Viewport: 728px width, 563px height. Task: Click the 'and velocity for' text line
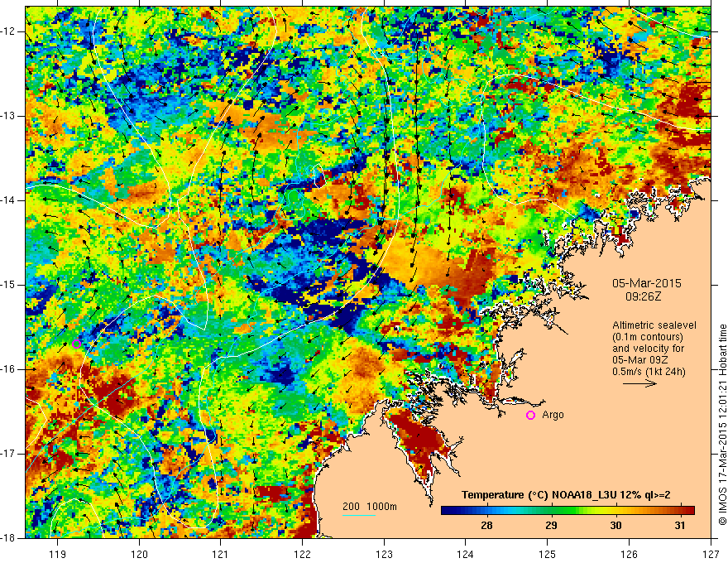648,349
